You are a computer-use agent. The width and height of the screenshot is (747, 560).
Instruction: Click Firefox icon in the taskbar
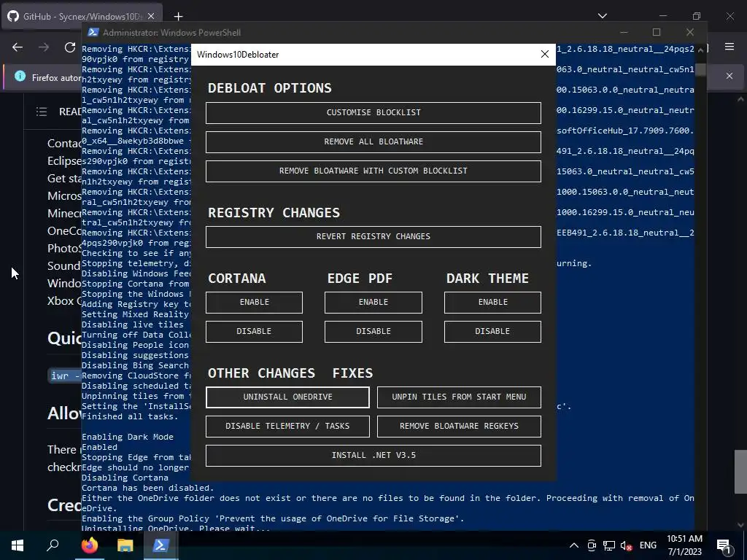coord(90,545)
